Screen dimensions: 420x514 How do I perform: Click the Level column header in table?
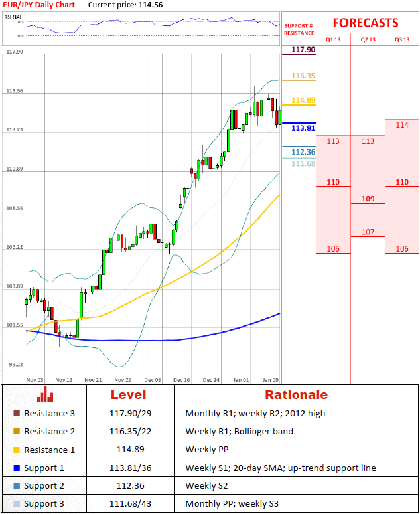(128, 394)
